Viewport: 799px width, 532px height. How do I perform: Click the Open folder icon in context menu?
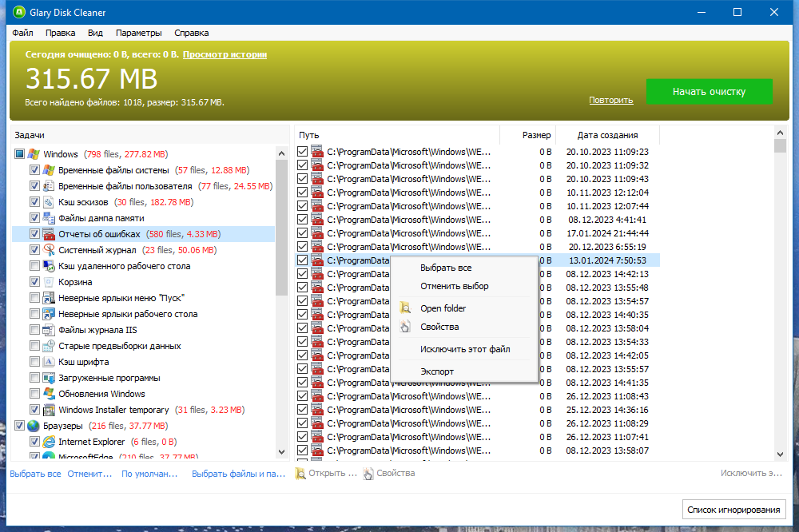click(405, 308)
